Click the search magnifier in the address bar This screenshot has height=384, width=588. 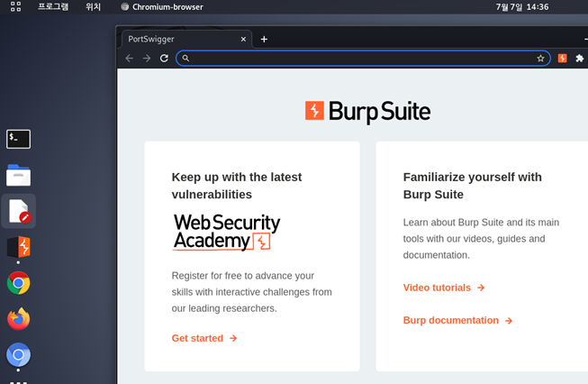coord(185,59)
